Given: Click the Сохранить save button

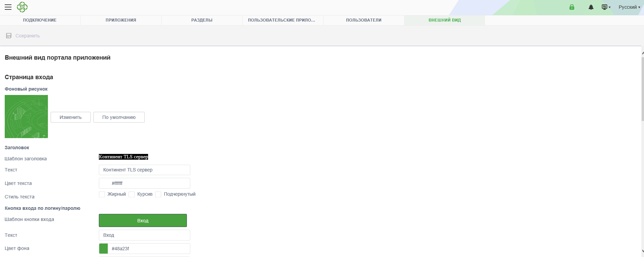Looking at the screenshot, I should pyautogui.click(x=23, y=36).
